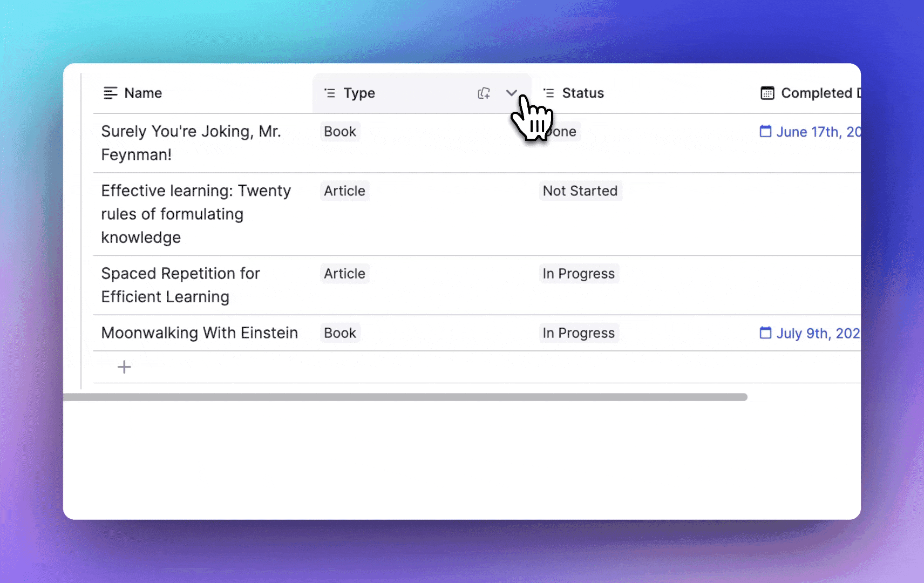Open Moonwalking With Einstein entry name
This screenshot has width=924, height=583.
tap(199, 333)
